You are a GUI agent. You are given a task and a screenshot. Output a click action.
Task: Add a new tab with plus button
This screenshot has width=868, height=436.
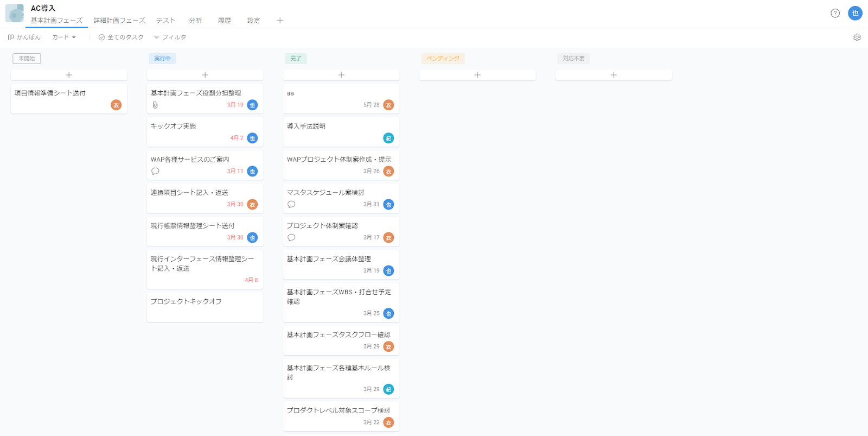(x=280, y=21)
